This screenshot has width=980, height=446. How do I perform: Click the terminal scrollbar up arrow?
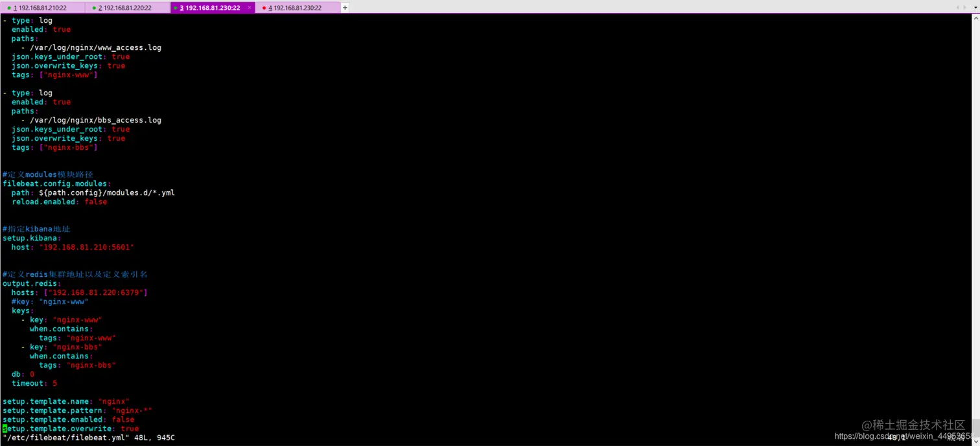click(976, 19)
